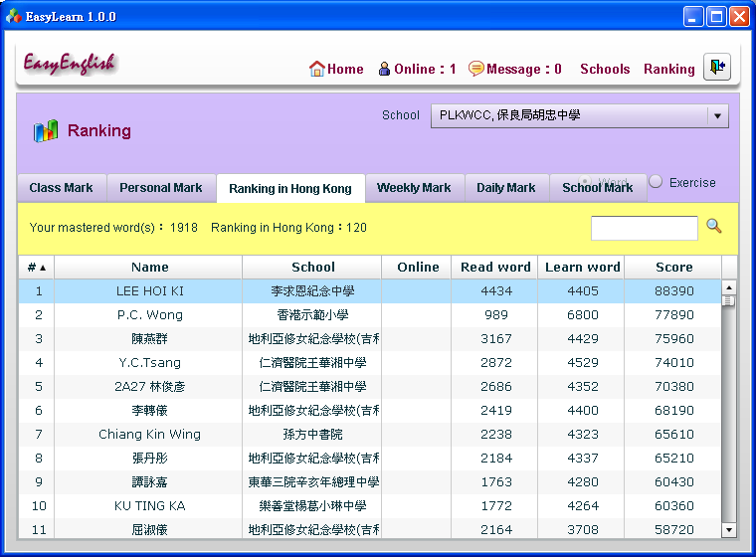The height and width of the screenshot is (557, 756).
Task: Click the Home house icon
Action: click(316, 69)
